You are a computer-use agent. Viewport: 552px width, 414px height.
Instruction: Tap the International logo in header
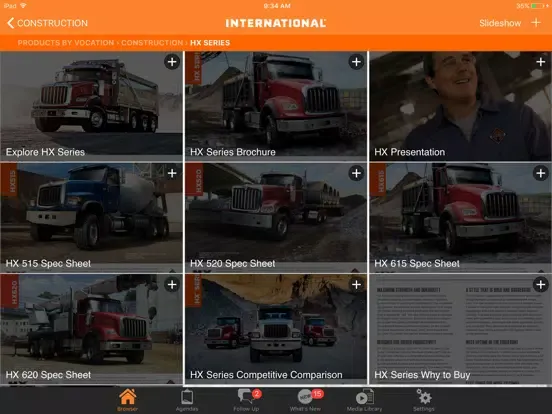pos(276,23)
